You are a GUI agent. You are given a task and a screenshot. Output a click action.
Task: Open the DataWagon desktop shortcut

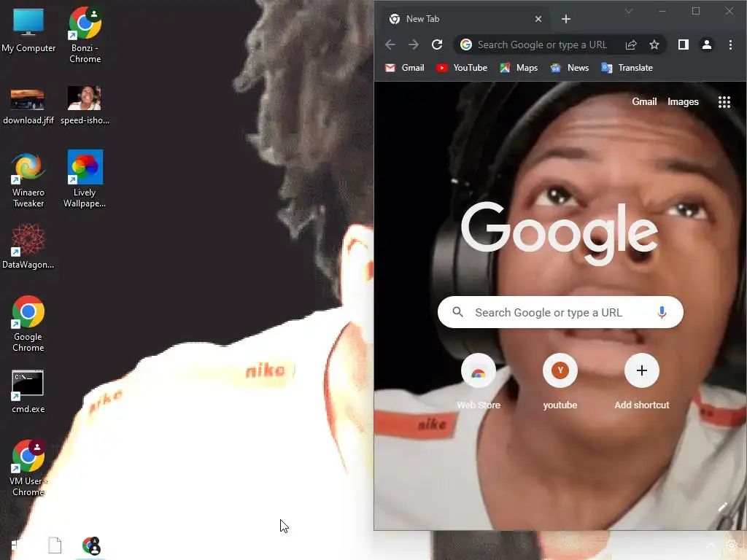coord(28,246)
